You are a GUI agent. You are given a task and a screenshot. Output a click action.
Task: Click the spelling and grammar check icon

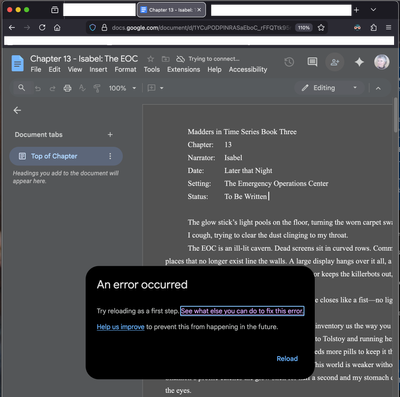point(82,88)
